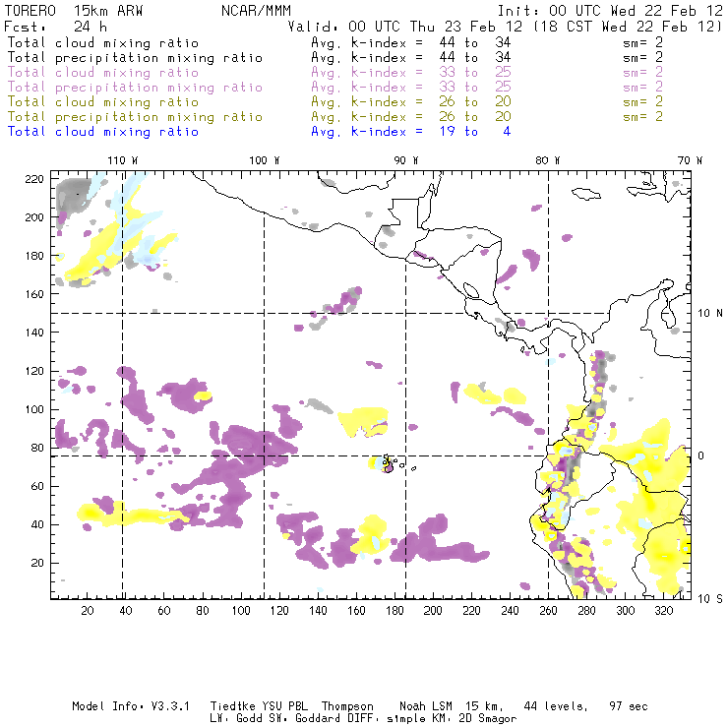The image size is (728, 728).
Task: Click 'Avg. k-index = 33 to 25' beside purple precipitation mixing ratio
Action: tap(411, 88)
